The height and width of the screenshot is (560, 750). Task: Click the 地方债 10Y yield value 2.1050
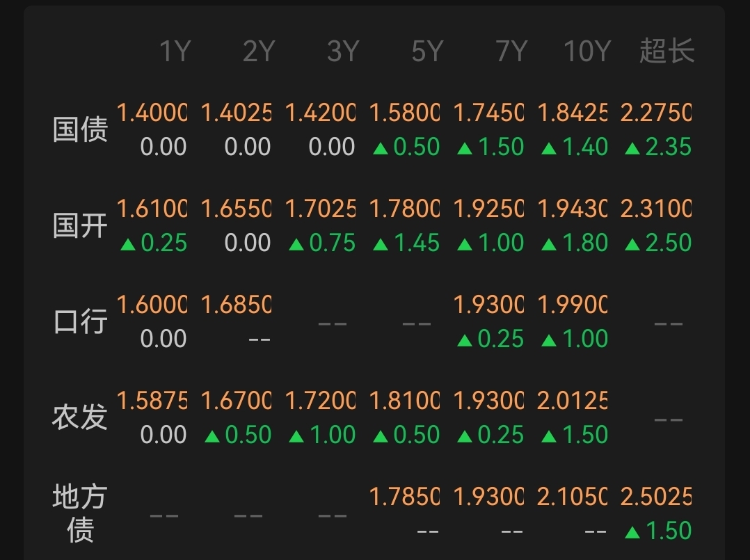click(x=572, y=497)
